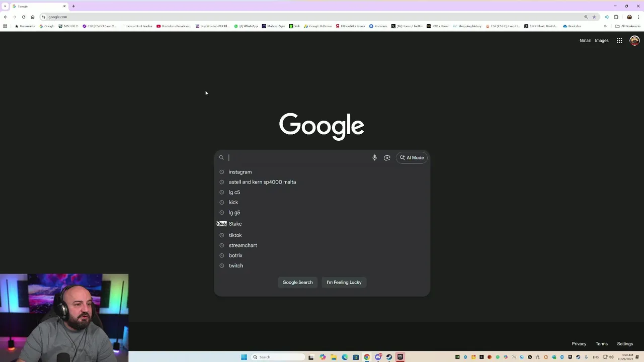Select the twitch suggestion
This screenshot has width=644, height=362.
click(322, 265)
